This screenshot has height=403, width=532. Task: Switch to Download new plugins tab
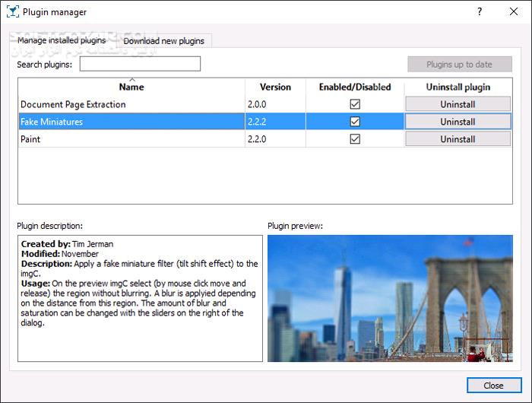click(163, 41)
